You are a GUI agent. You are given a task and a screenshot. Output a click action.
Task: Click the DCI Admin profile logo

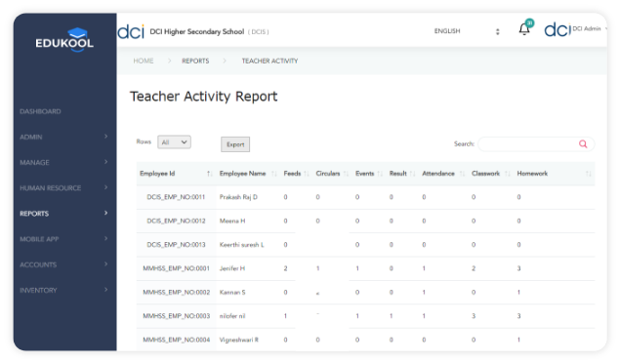coord(558,29)
